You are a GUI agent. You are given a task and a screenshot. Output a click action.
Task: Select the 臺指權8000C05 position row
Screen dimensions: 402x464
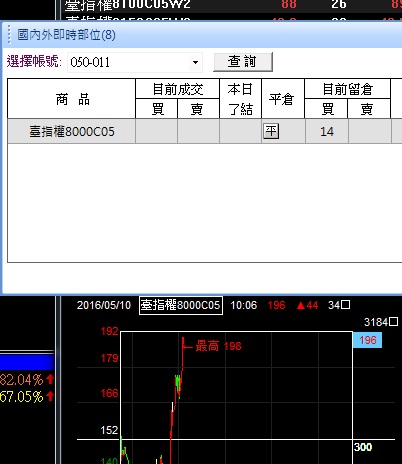(x=205, y=131)
